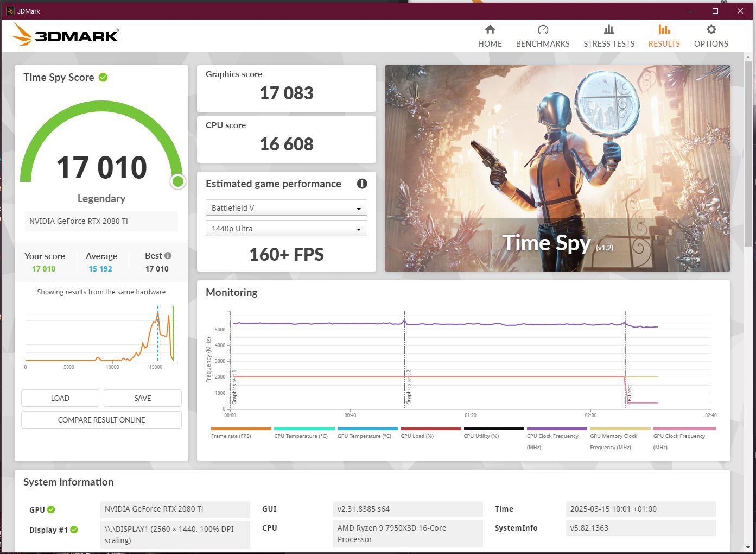Click the LOAD button
This screenshot has height=554, width=756.
[60, 398]
